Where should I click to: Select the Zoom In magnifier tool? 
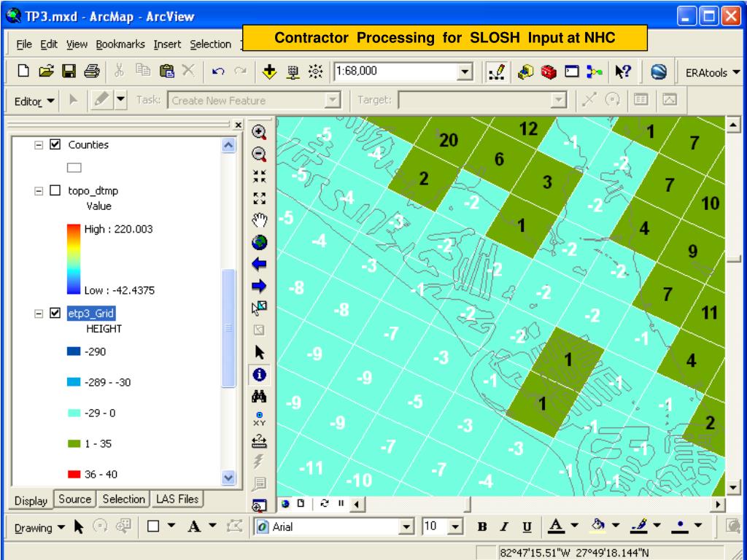(259, 133)
